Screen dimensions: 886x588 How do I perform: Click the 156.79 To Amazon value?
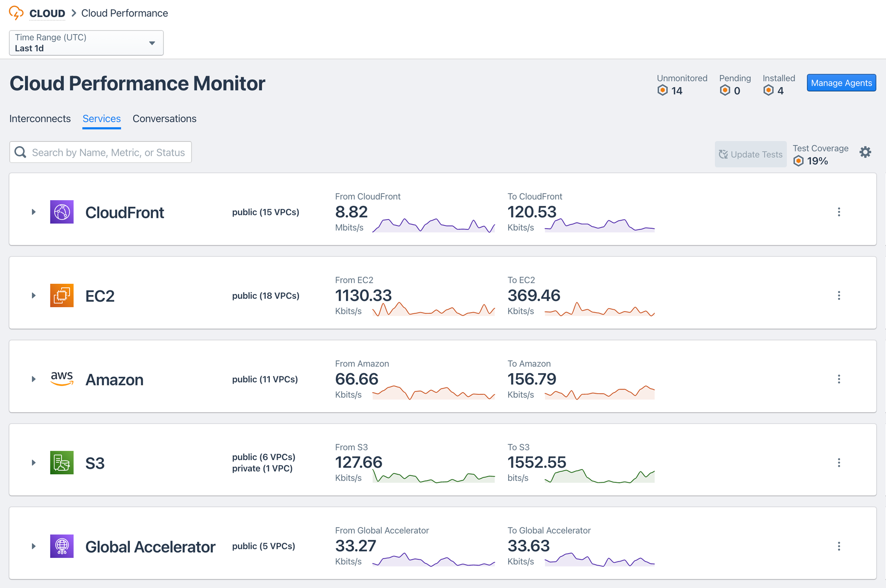pos(532,379)
